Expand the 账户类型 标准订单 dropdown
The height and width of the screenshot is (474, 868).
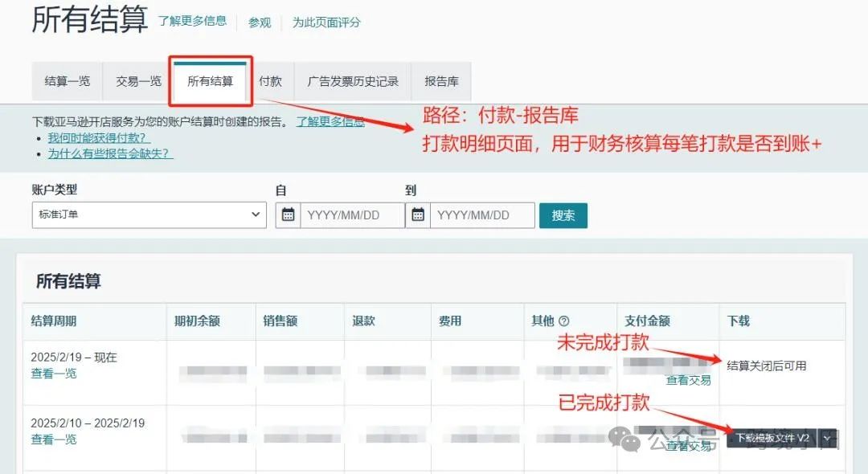pos(149,215)
